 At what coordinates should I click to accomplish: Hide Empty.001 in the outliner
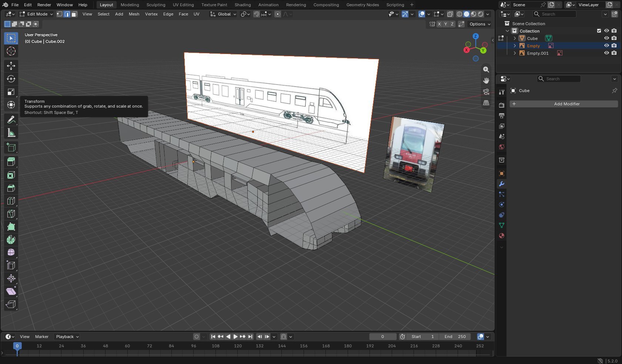(x=606, y=53)
